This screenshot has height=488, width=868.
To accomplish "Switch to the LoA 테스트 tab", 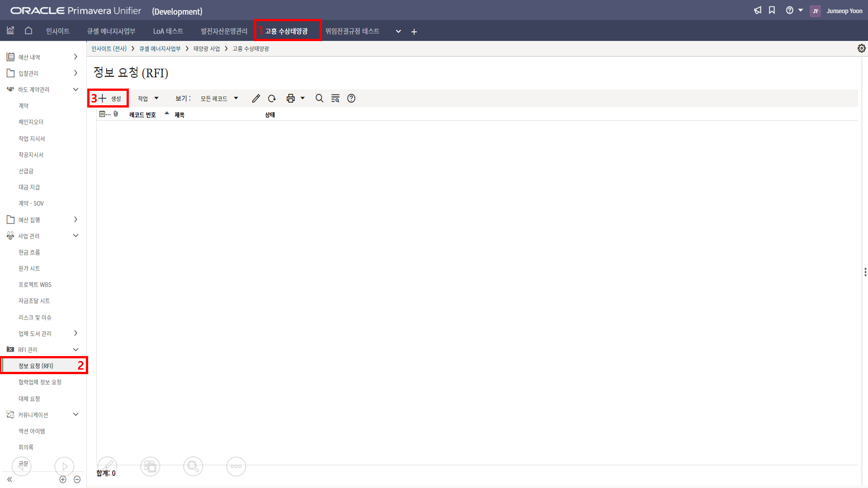I will [x=168, y=31].
